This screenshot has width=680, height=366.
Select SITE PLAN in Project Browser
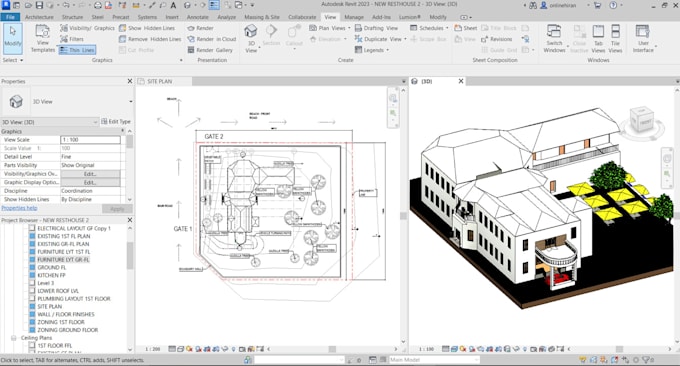[x=49, y=306]
